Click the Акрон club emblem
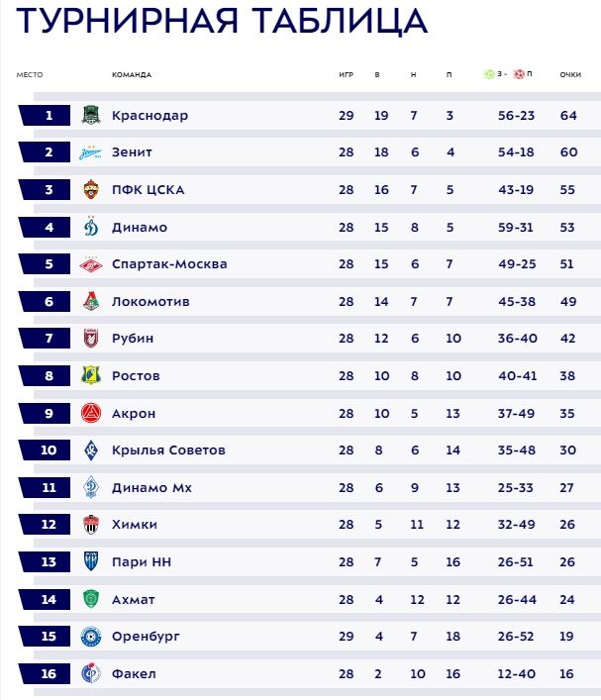The width and height of the screenshot is (601, 700). pyautogui.click(x=90, y=413)
